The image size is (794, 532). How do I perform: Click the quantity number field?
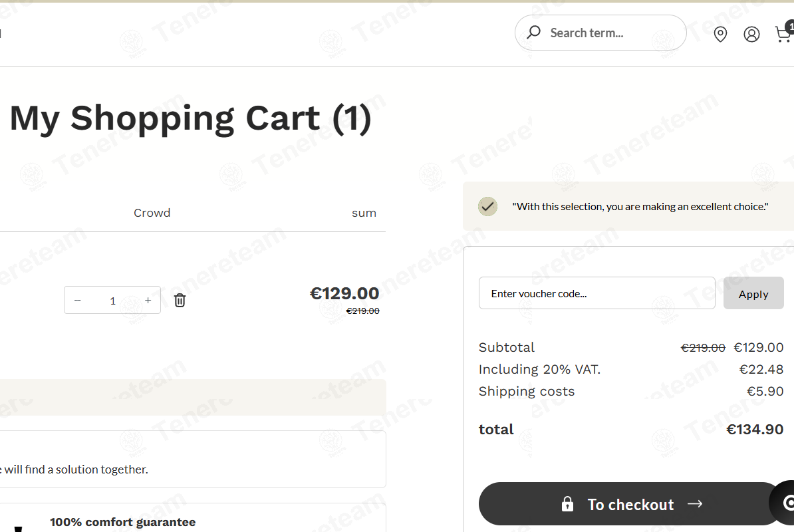(113, 301)
